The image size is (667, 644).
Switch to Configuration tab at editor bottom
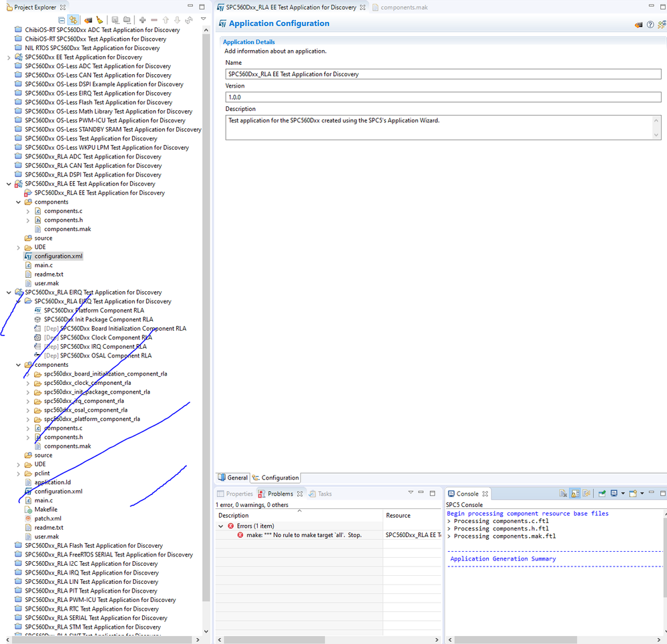click(x=276, y=478)
